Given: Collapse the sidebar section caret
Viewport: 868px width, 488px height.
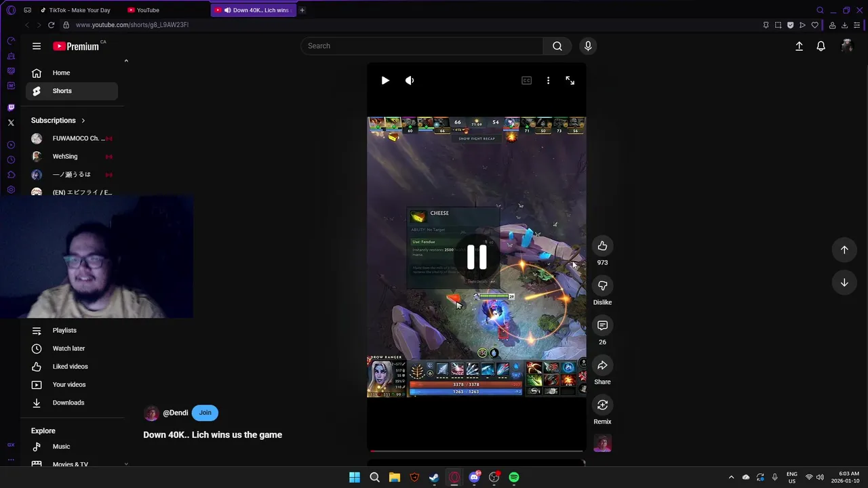Looking at the screenshot, I should [x=126, y=61].
